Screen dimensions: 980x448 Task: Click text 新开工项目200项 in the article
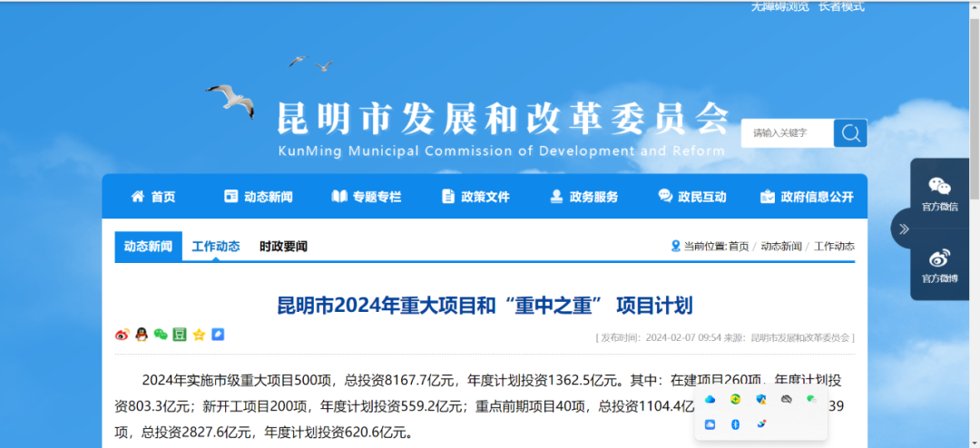255,407
